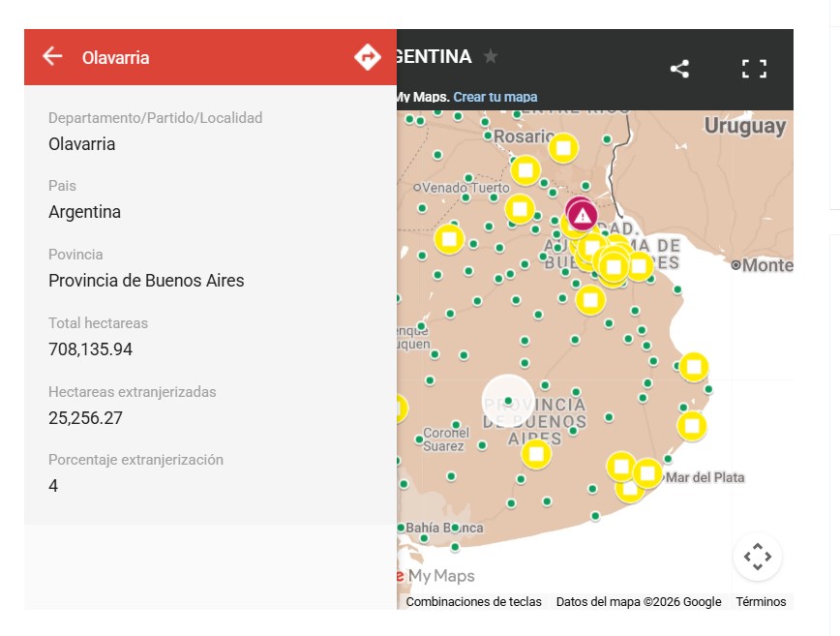Viewport: 840px width, 636px height.
Task: Open directions for Olavarria
Action: pyautogui.click(x=368, y=57)
